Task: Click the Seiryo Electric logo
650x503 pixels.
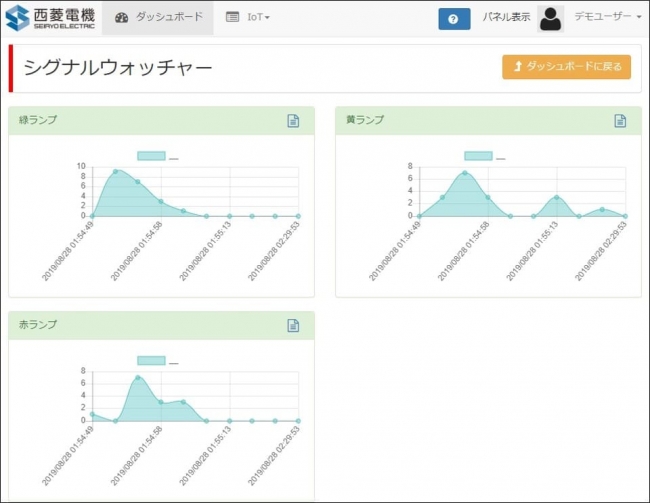Action: (50, 18)
